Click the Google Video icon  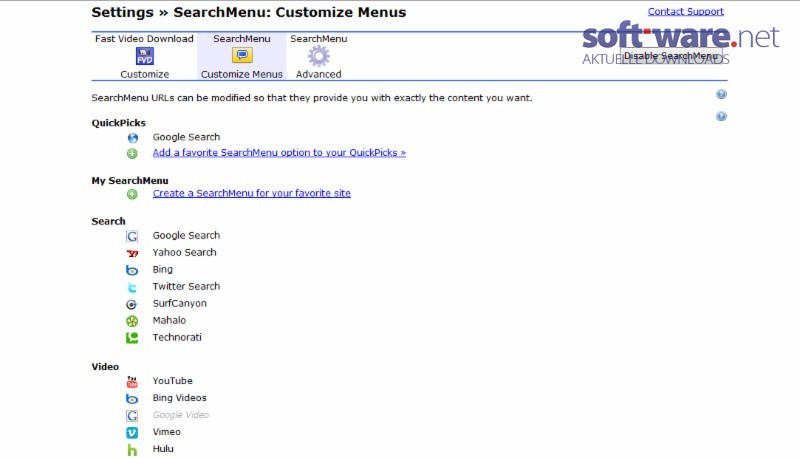tap(132, 416)
